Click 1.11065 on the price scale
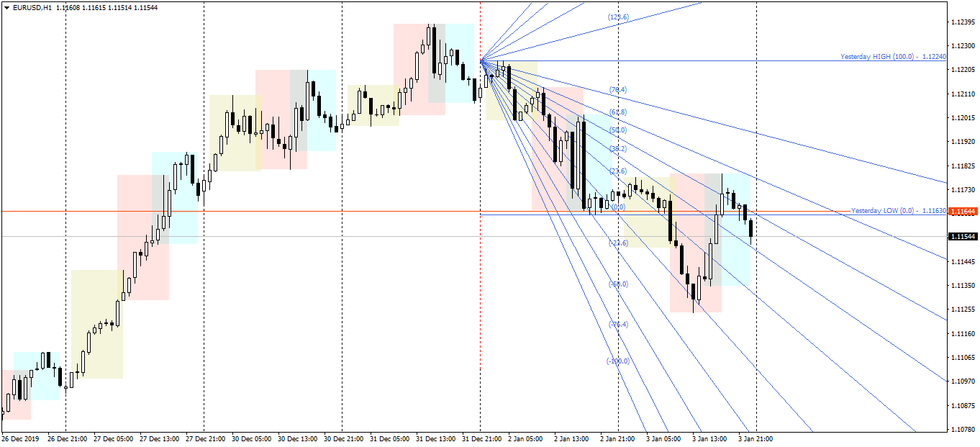Viewport: 980px width, 447px height. (962, 358)
